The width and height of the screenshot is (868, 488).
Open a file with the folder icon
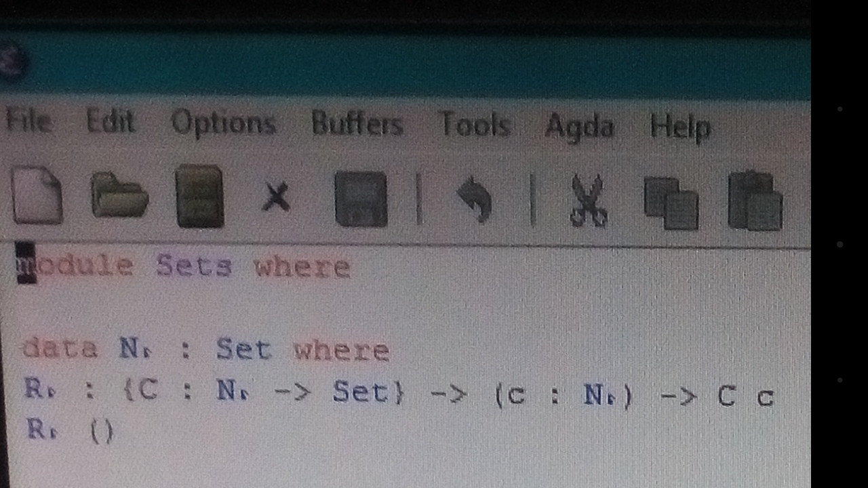(119, 195)
